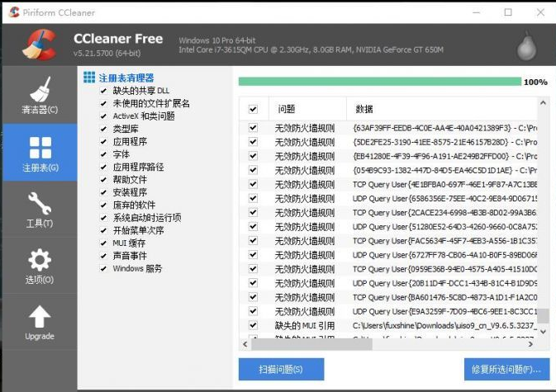Uncheck ActiveX 和类问题 option

(x=103, y=116)
